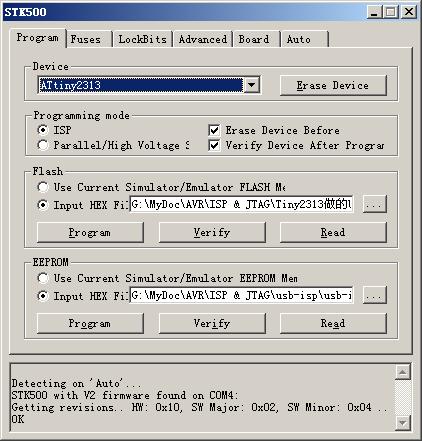This screenshot has height=441, width=422.
Task: Go to the Advanced tab
Action: [x=203, y=39]
